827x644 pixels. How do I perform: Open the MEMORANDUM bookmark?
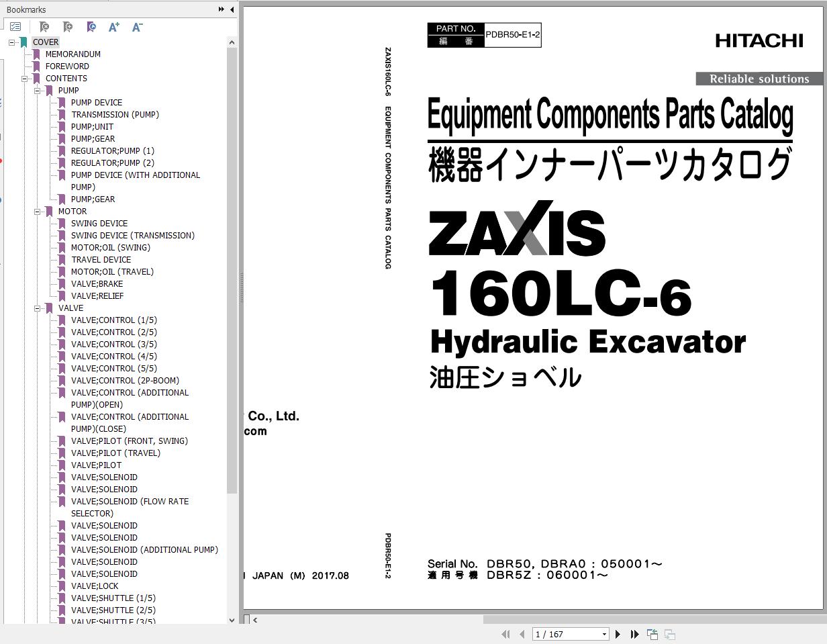[73, 54]
